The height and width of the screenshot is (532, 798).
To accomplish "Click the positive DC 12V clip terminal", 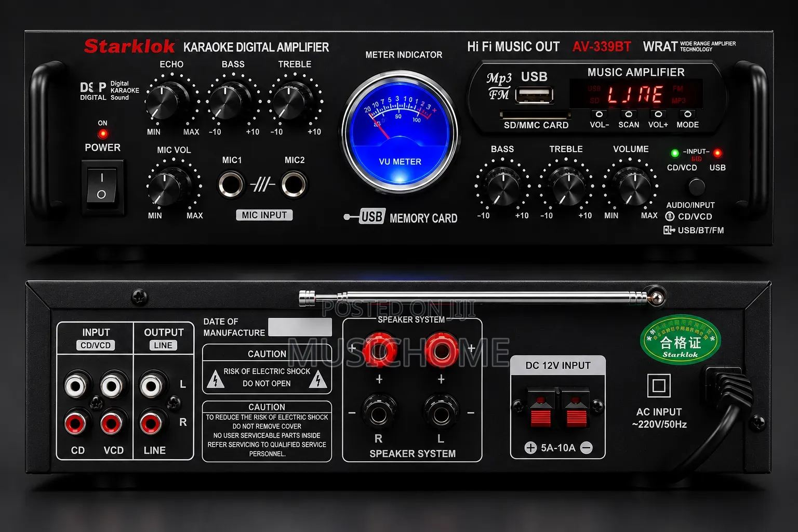I will point(540,407).
